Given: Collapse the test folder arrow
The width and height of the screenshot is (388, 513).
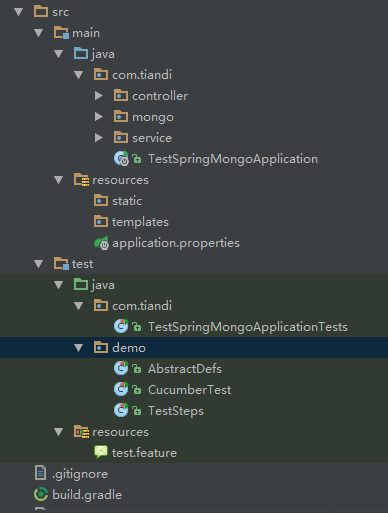Looking at the screenshot, I should click(39, 264).
